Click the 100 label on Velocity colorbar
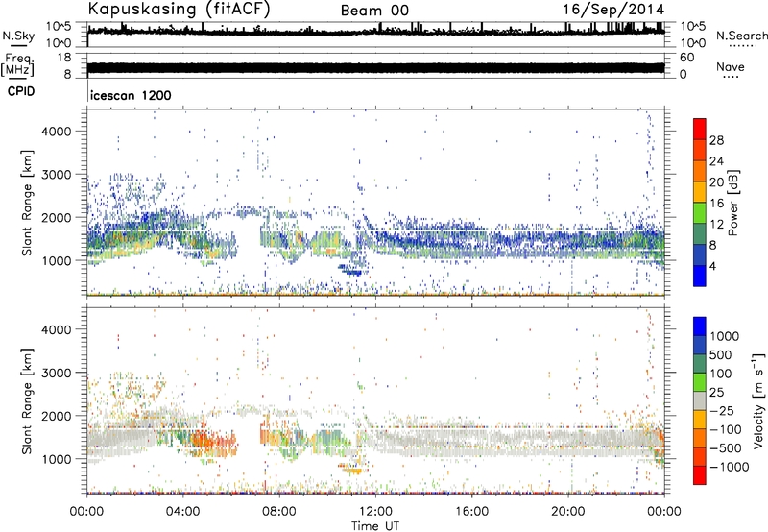 point(721,374)
